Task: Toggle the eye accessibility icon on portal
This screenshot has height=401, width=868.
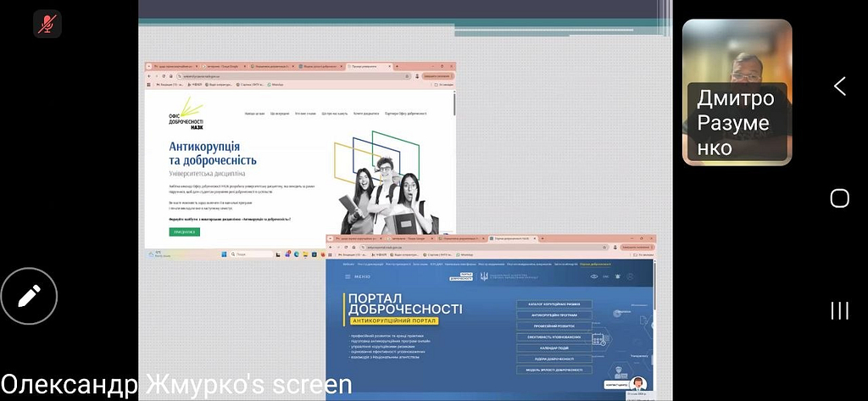Action: pos(594,276)
